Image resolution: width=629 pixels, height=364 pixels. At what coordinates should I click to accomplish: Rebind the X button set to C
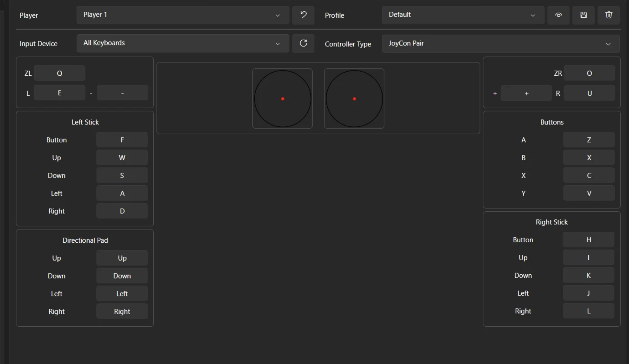point(589,175)
